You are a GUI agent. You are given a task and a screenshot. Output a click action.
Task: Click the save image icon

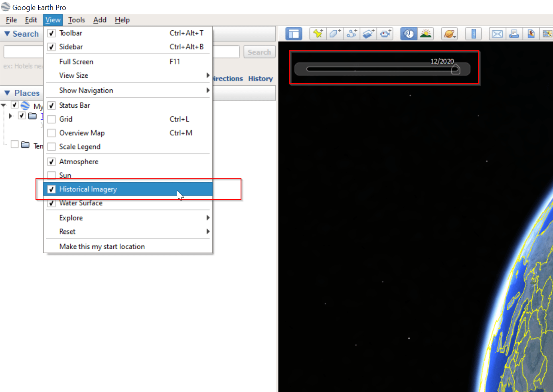point(531,34)
